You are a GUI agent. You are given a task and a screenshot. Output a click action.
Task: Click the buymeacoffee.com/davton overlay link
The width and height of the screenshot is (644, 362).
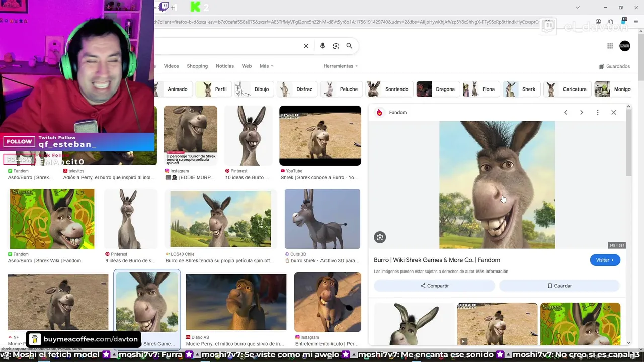coord(84,339)
